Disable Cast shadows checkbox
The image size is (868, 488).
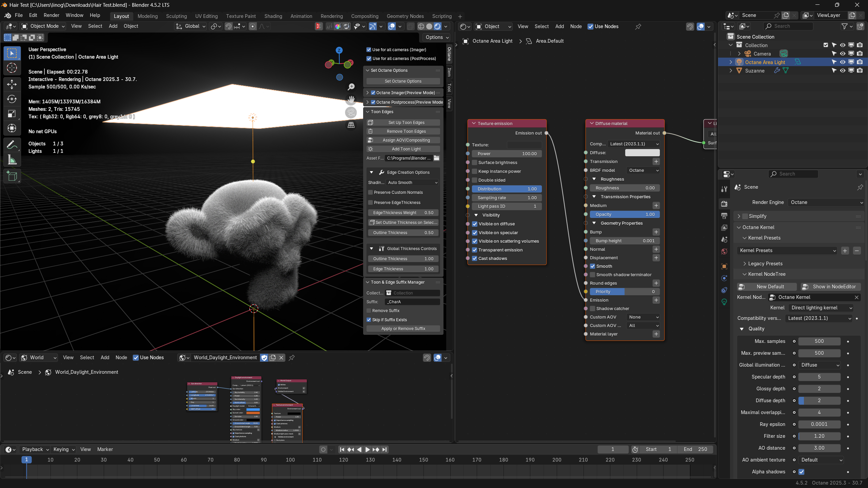[475, 258]
